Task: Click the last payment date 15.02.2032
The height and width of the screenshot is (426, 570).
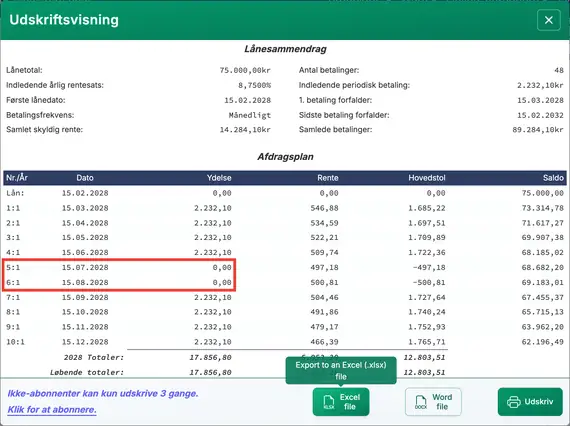Action: click(540, 115)
